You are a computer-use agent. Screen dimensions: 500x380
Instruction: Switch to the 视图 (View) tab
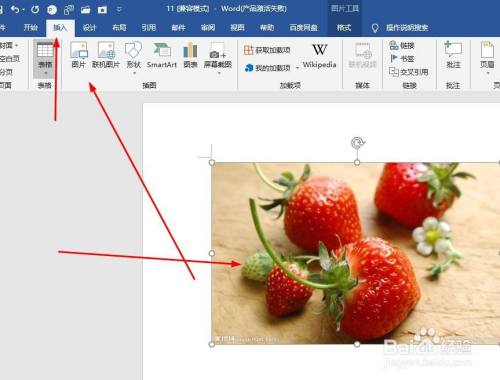pyautogui.click(x=237, y=28)
